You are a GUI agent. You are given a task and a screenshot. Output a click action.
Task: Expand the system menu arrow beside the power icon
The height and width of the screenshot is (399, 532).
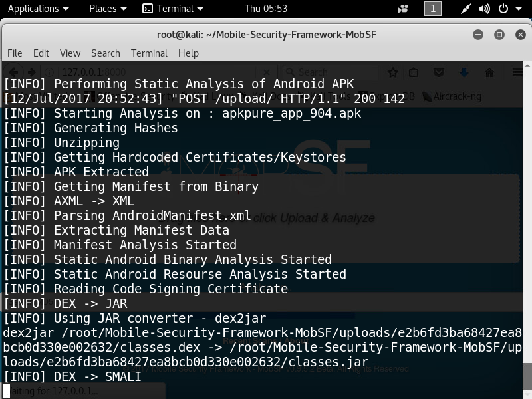click(519, 9)
